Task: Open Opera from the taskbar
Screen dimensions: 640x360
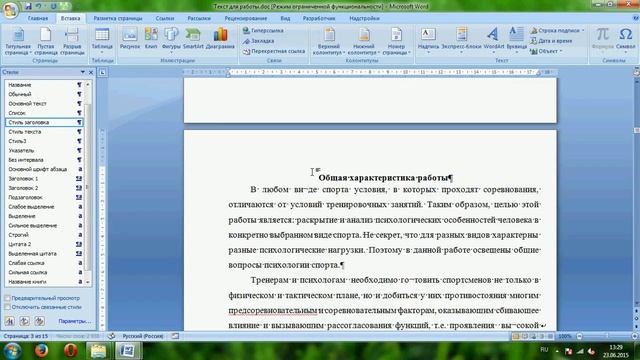Action: tap(71, 351)
